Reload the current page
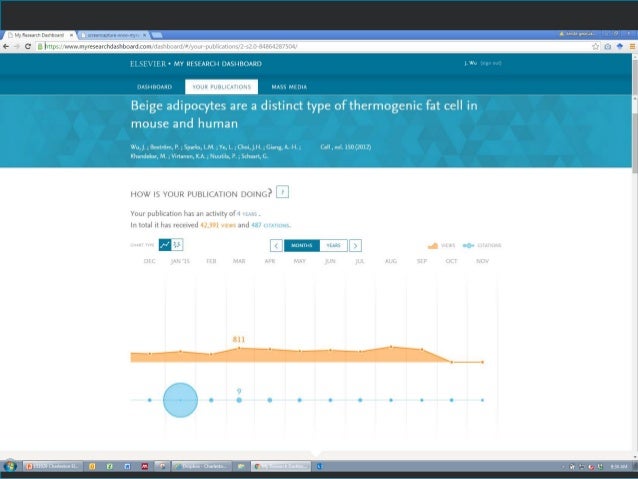The height and width of the screenshot is (479, 638). [x=28, y=46]
